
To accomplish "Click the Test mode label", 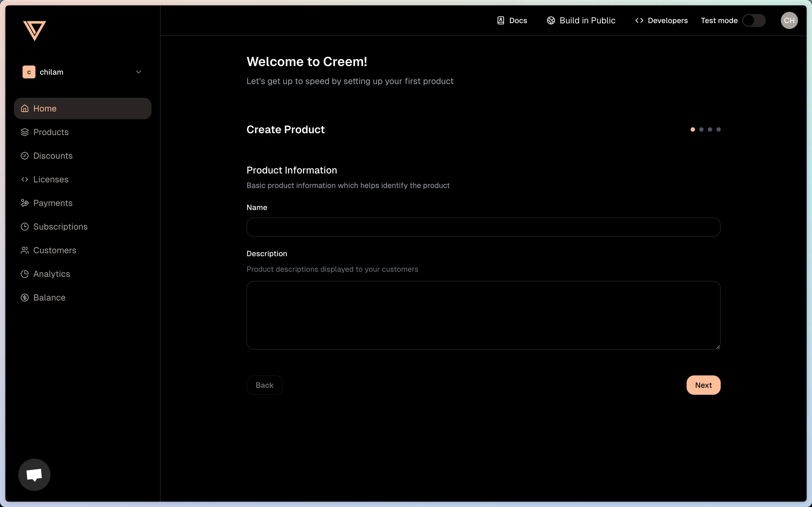I will tap(719, 20).
